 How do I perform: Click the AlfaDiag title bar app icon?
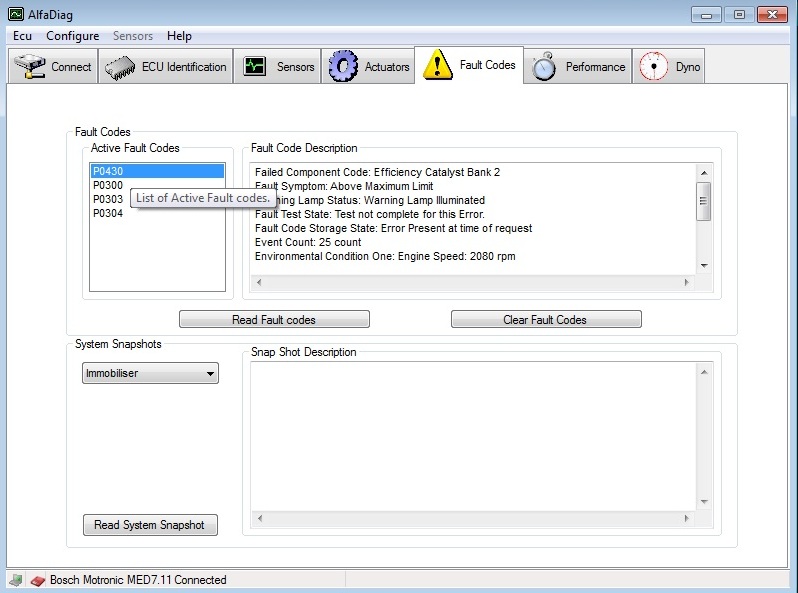pyautogui.click(x=15, y=15)
